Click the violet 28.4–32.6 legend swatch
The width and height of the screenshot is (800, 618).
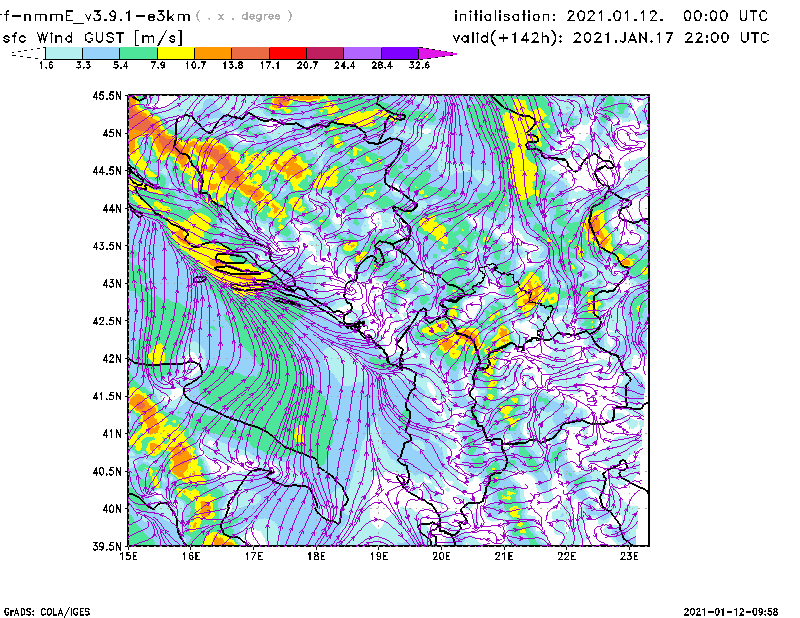point(399,53)
